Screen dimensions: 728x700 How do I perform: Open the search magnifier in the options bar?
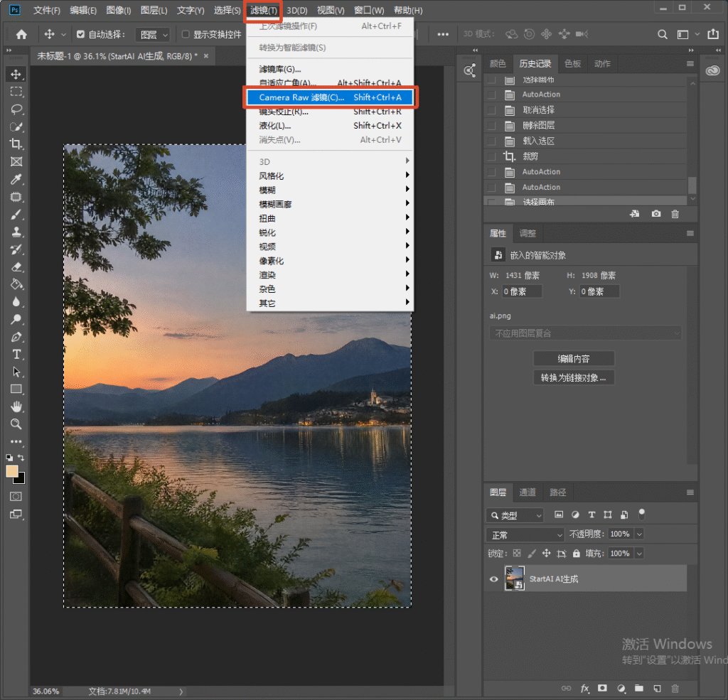point(663,34)
